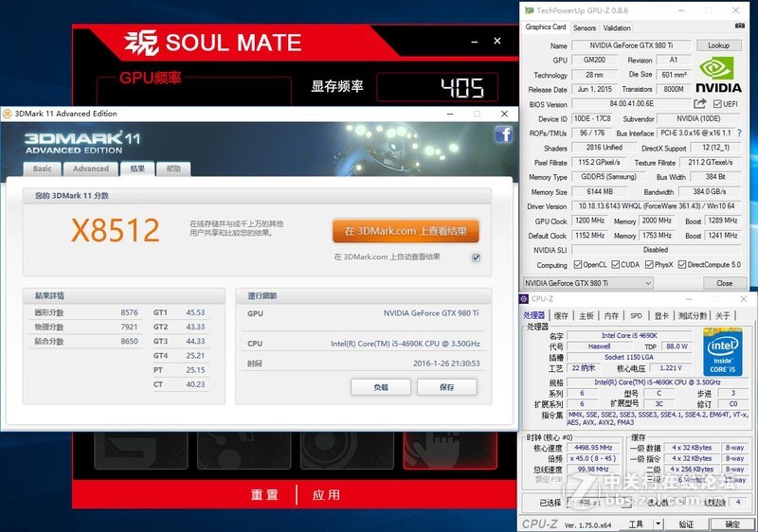This screenshot has height=532, width=758.
Task: Open Facebook share icon in 3DMark 11
Action: coord(503,133)
